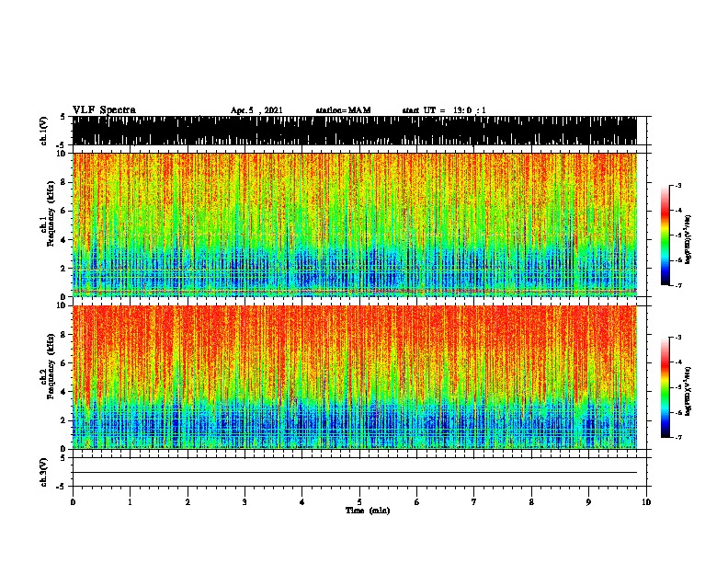The height and width of the screenshot is (563, 728).
Task: Click the ch.2 "Frequency (kHz)" axis label
Action: click(51, 366)
